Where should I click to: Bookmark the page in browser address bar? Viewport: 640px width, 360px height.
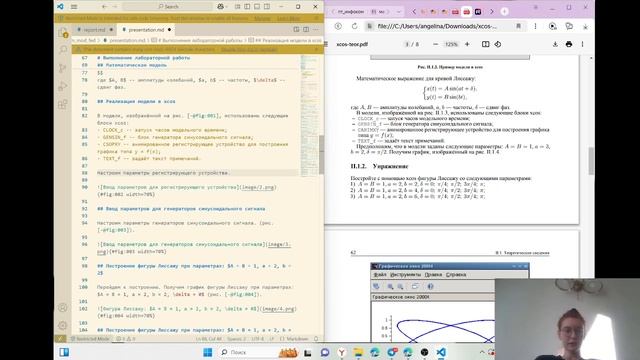pos(518,26)
